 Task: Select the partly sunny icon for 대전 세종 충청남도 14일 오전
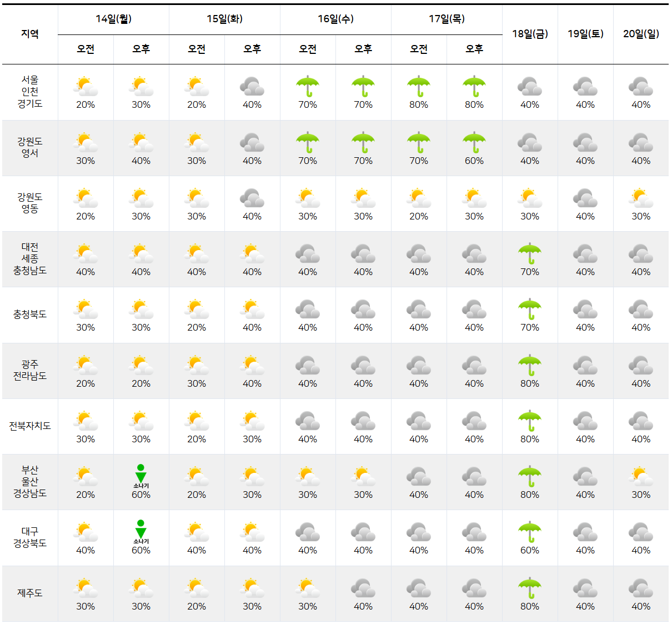click(x=86, y=254)
